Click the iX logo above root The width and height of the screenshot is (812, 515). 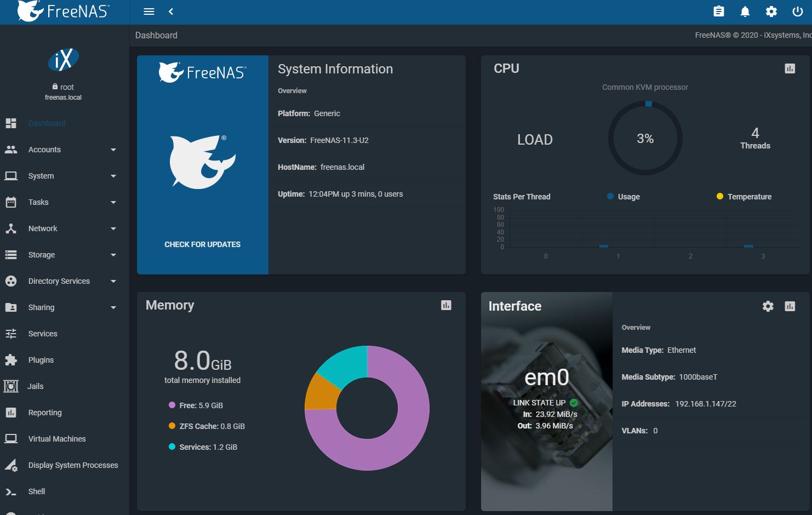tap(64, 60)
